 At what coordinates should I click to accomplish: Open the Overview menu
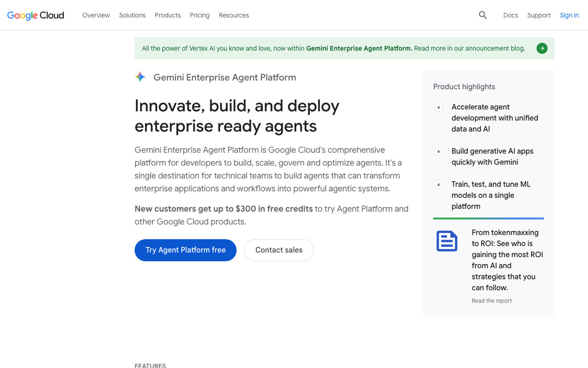pyautogui.click(x=96, y=15)
